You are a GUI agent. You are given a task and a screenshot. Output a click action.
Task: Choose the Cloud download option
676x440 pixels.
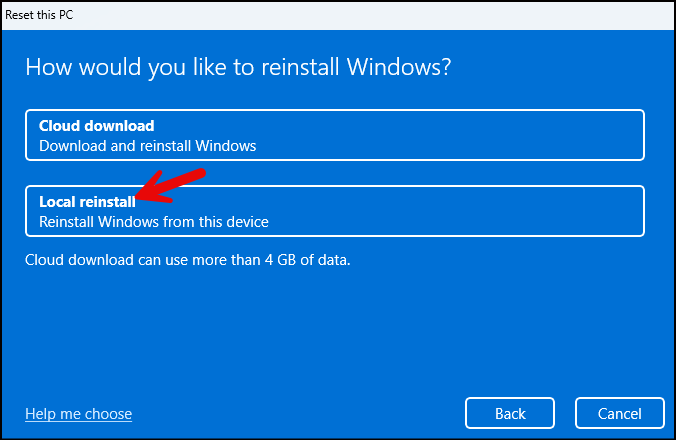coord(335,135)
